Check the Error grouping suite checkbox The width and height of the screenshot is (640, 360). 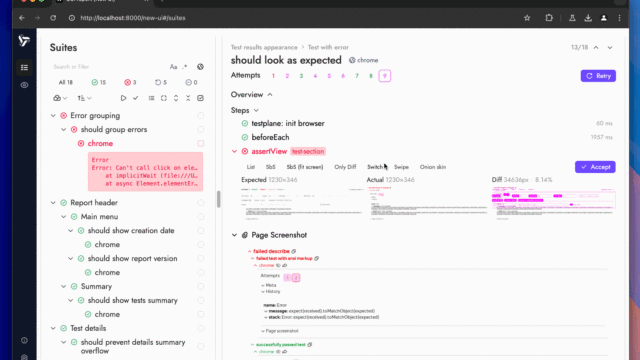(x=201, y=116)
